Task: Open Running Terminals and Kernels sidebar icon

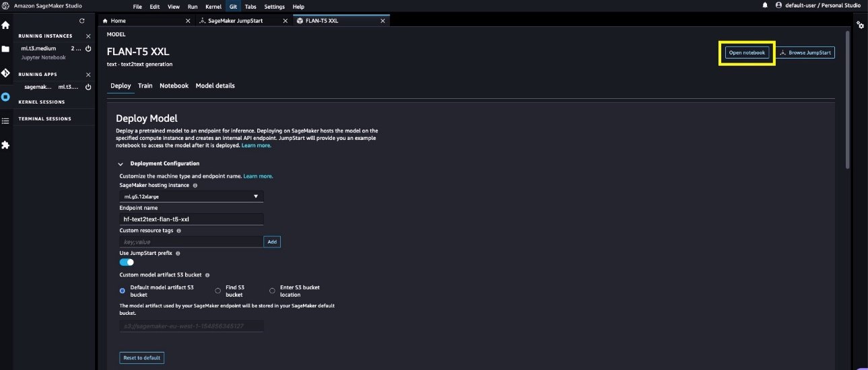Action: (x=5, y=97)
